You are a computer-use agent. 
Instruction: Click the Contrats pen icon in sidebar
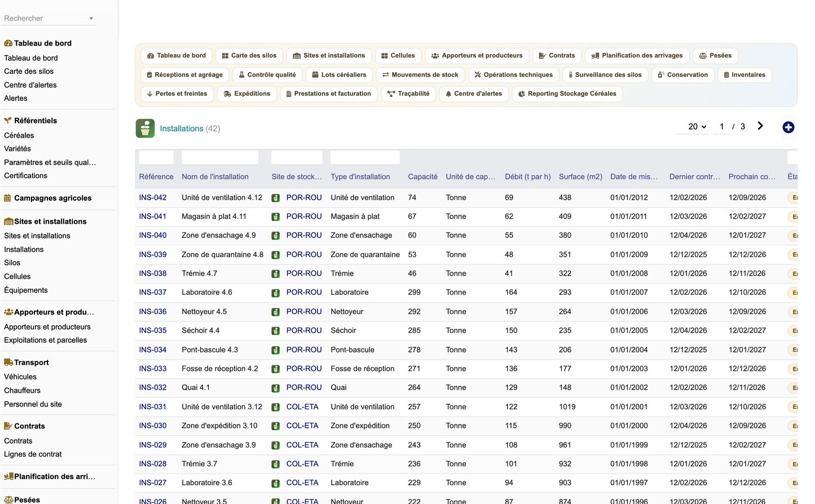[x=8, y=426]
